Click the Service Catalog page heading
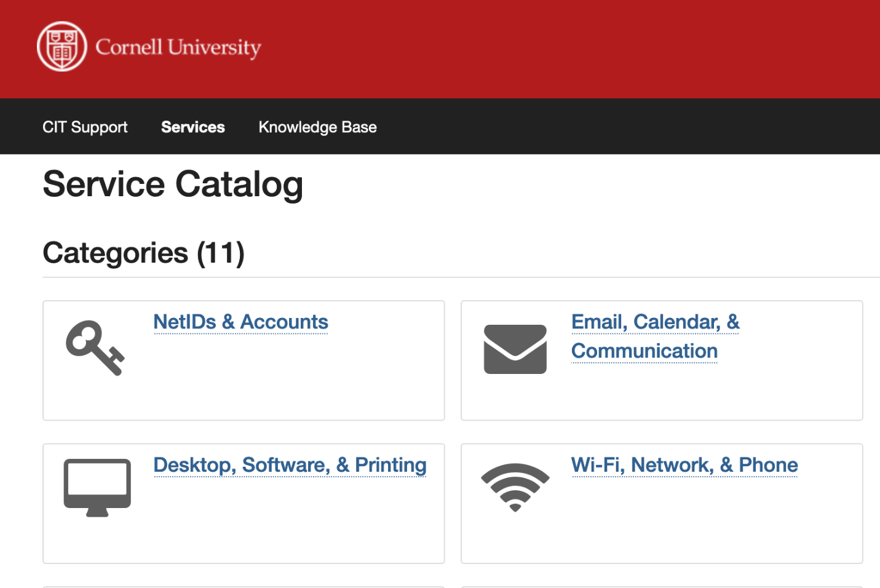The height and width of the screenshot is (588, 880). 173,184
